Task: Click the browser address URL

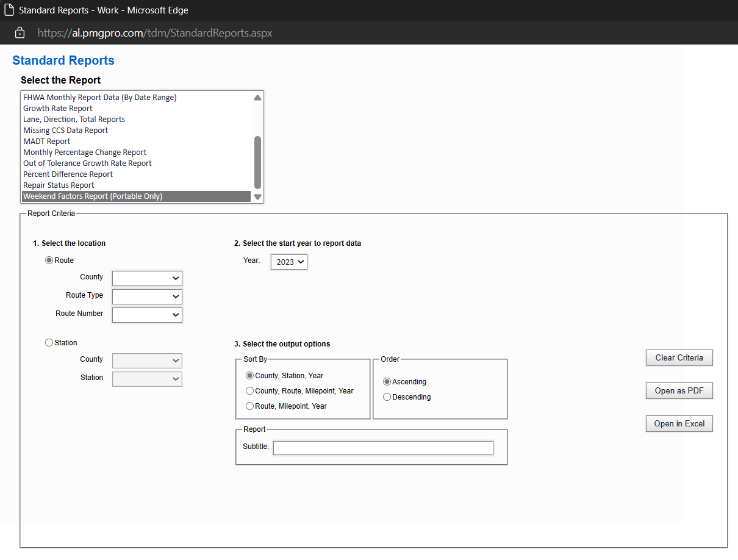Action: pyautogui.click(x=155, y=33)
